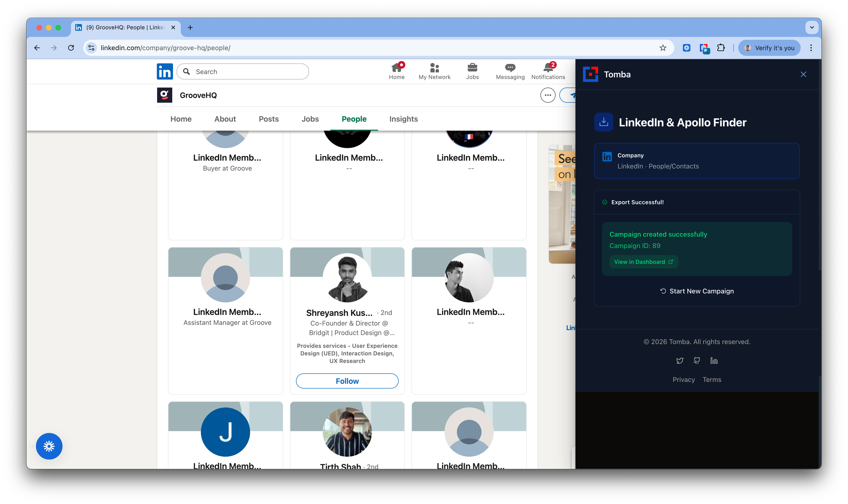The image size is (848, 504).
Task: Open the Chrome three-dot menu
Action: 811,48
